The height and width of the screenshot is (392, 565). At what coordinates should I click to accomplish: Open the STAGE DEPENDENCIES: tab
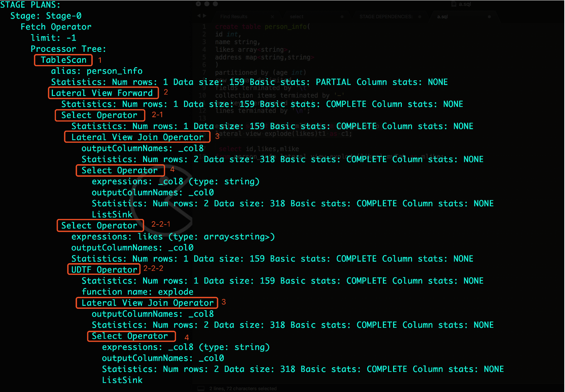386,17
